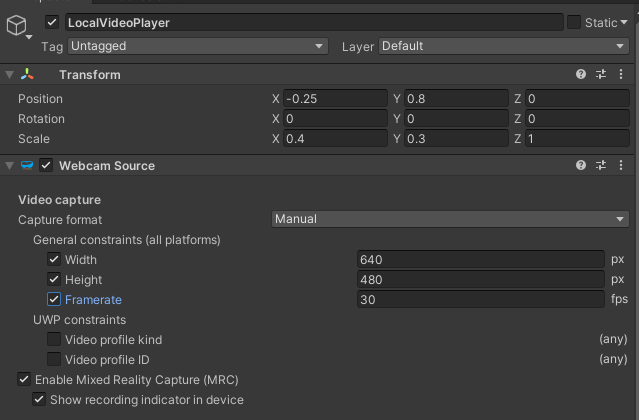Toggle the Static checkbox
Screen dimensions: 639x420
tap(574, 22)
